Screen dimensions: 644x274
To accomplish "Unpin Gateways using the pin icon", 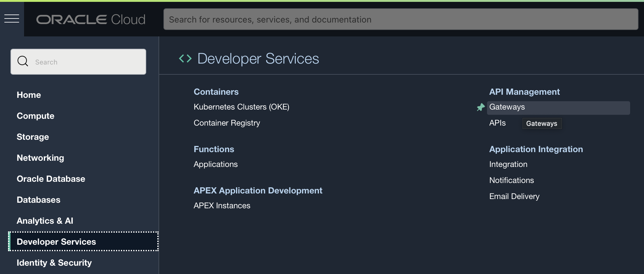I will point(481,107).
